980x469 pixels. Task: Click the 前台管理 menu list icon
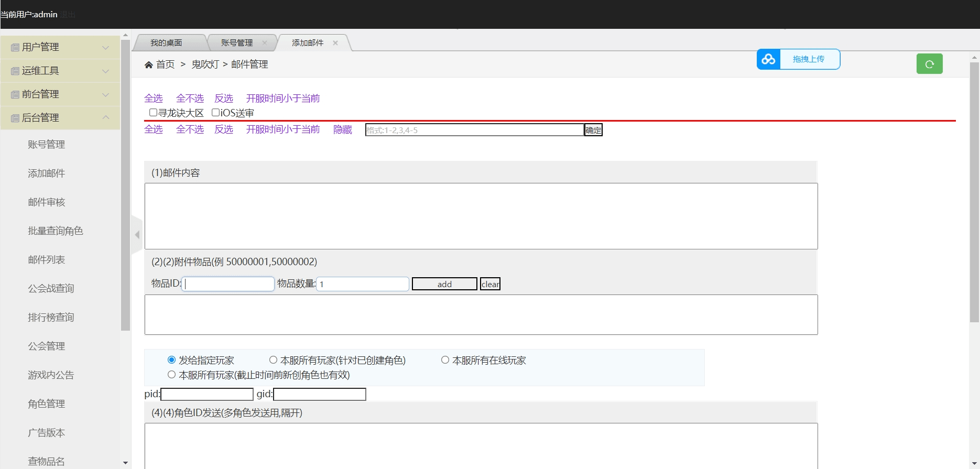pos(15,95)
